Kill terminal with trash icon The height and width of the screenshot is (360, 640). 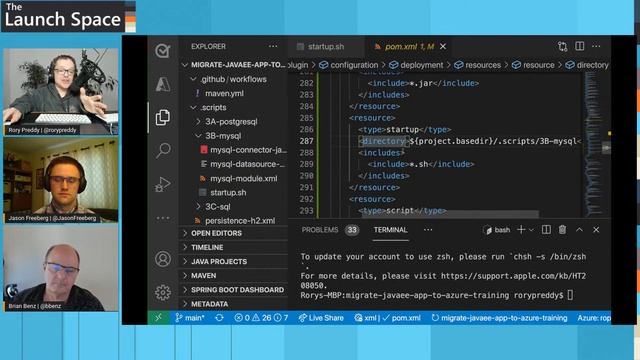pos(562,230)
